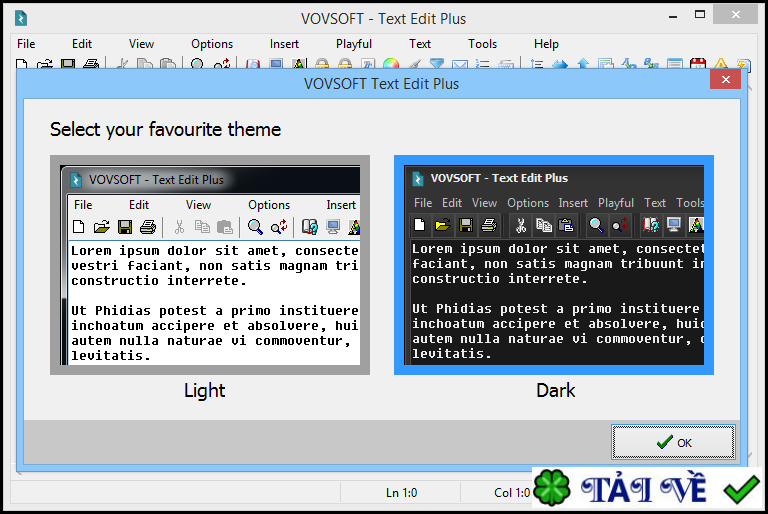Click the Print icon in main toolbar
This screenshot has height=514, width=768.
click(x=91, y=64)
